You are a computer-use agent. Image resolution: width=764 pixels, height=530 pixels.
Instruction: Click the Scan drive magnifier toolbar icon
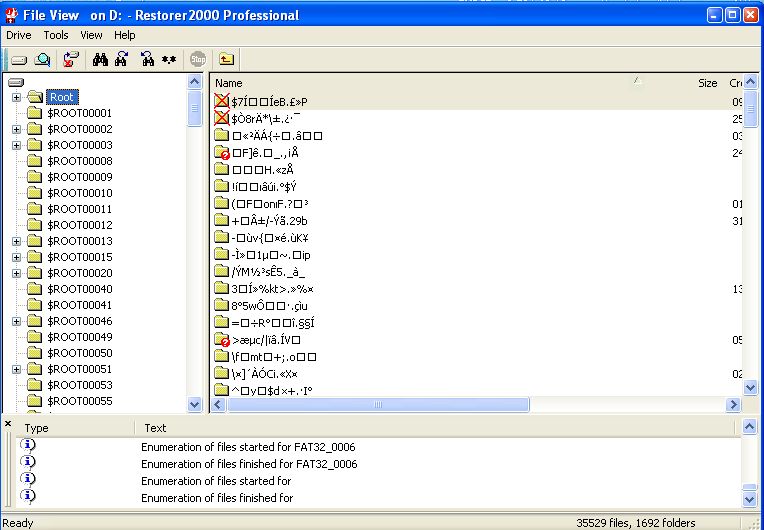43,60
